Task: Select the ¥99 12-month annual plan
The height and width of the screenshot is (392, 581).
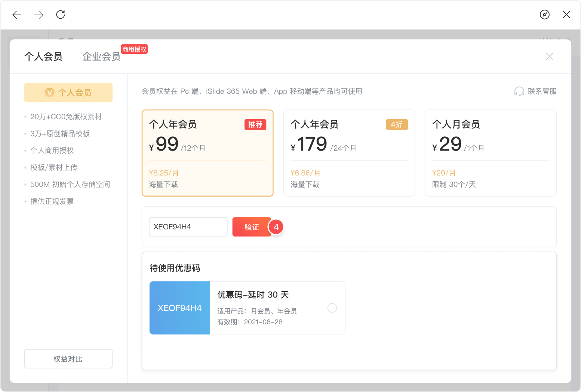Action: pyautogui.click(x=207, y=153)
